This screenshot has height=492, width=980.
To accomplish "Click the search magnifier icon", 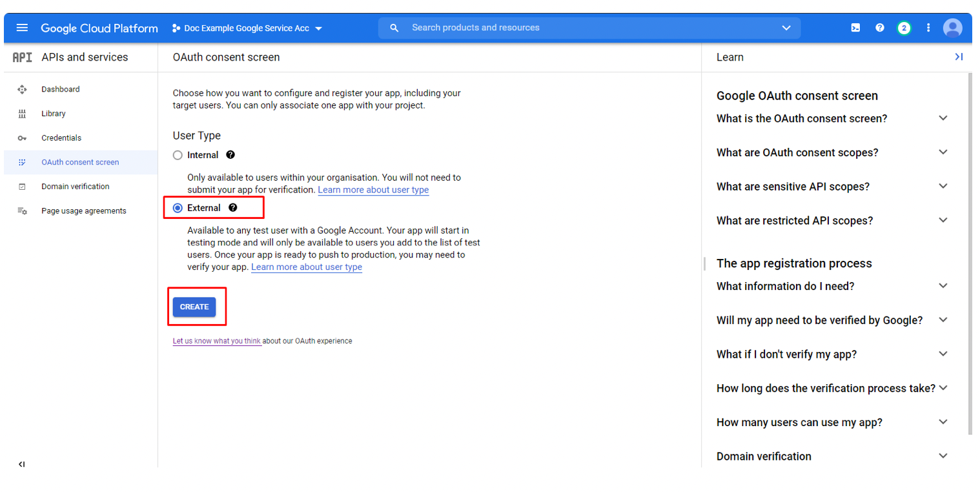I will 395,28.
